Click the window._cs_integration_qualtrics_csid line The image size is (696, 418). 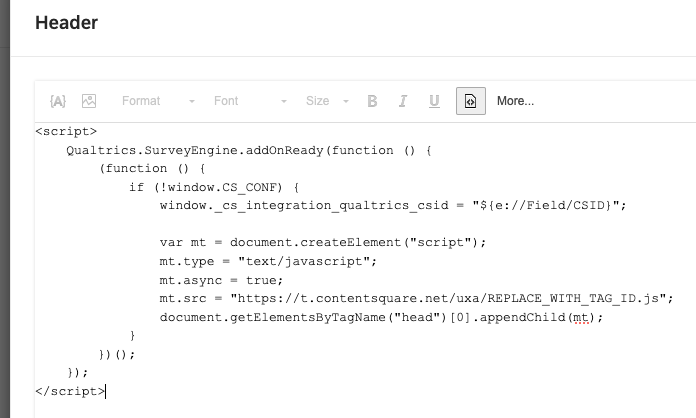pyautogui.click(x=393, y=205)
